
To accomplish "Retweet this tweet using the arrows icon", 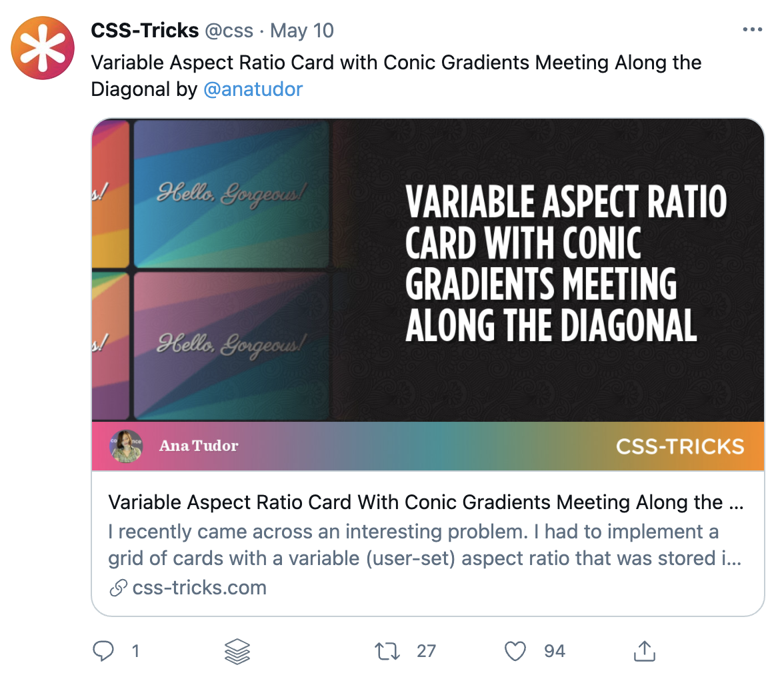I will [387, 651].
